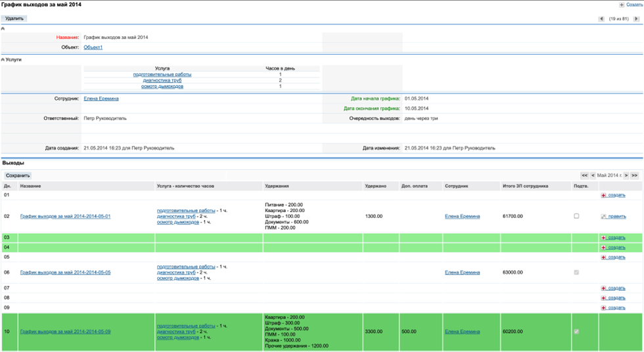Viewport: 644px width, 352px height.
Task: Go to next record with right arrow
Action: pyautogui.click(x=637, y=19)
